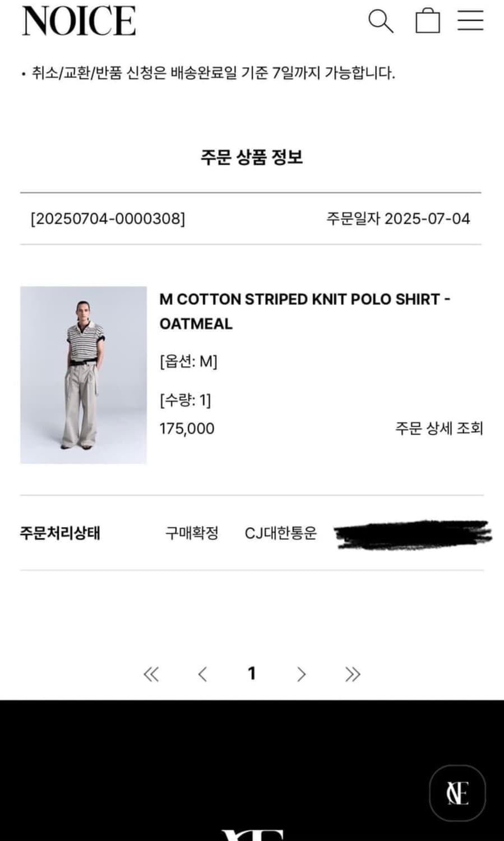Click the partial logo in the footer
504x841 pixels.
click(252, 835)
